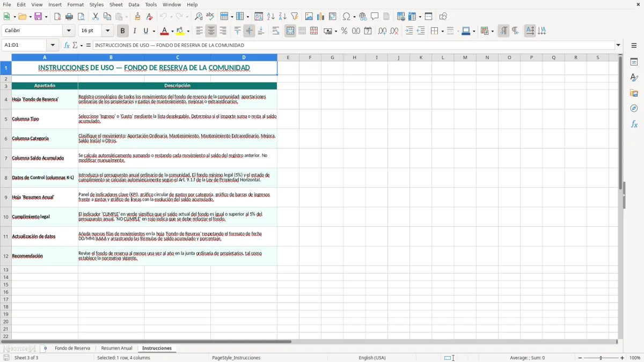
Task: Open the Font Size dropdown arrow
Action: pyautogui.click(x=107, y=31)
